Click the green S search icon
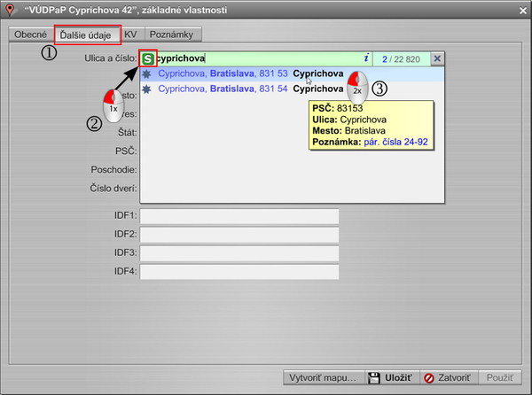The width and height of the screenshot is (532, 395). click(147, 58)
